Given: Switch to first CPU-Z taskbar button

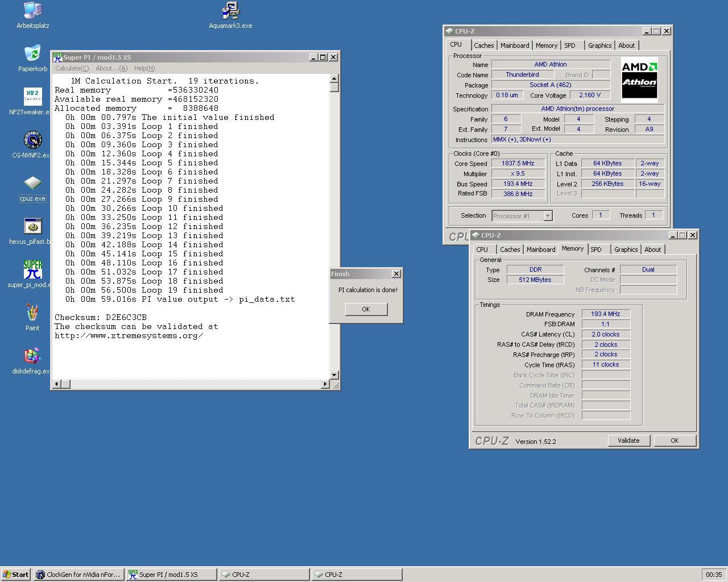Looking at the screenshot, I should click(x=264, y=575).
